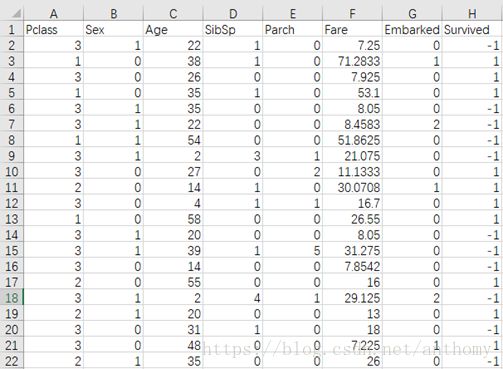Select row 22 header

[12, 361]
